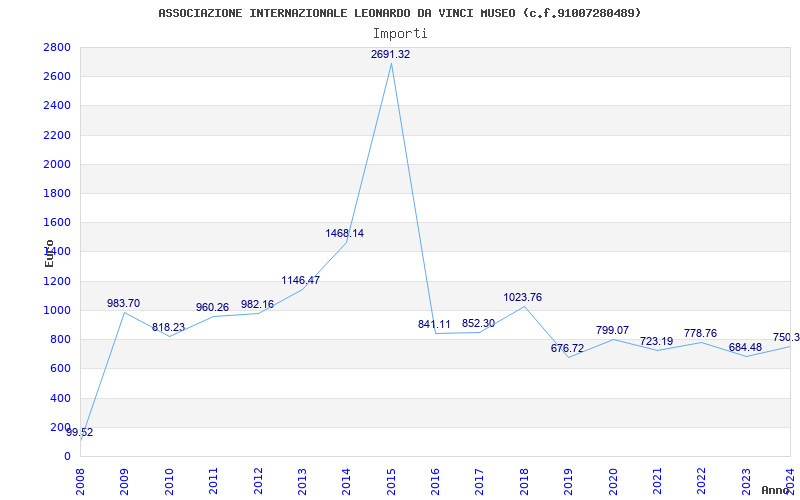Select the 400 y-axis tick label
Viewport: 800px width, 500px height.
pyautogui.click(x=60, y=398)
